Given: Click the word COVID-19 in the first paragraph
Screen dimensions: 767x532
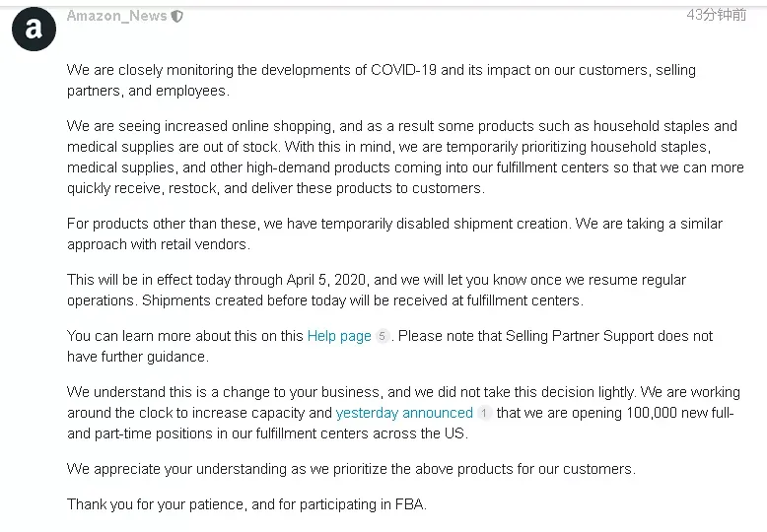Looking at the screenshot, I should 403,70.
